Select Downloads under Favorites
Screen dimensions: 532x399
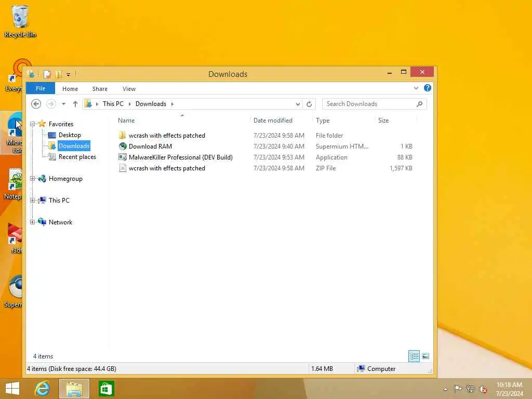74,146
